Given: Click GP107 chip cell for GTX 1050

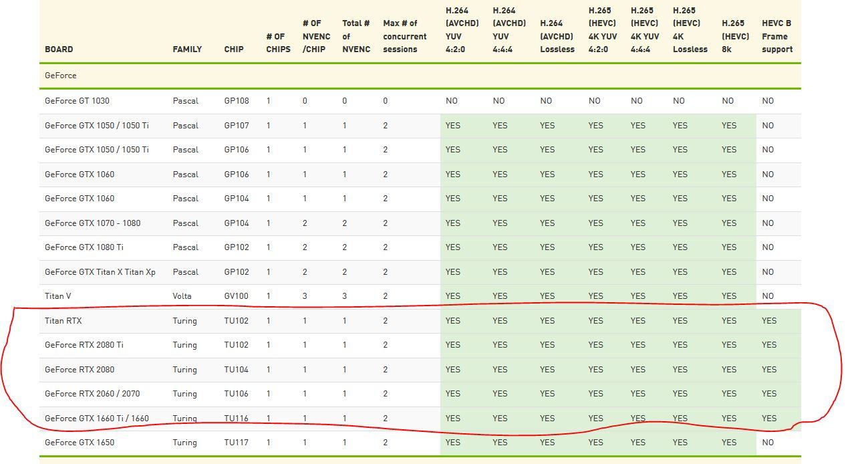Looking at the screenshot, I should (237, 126).
